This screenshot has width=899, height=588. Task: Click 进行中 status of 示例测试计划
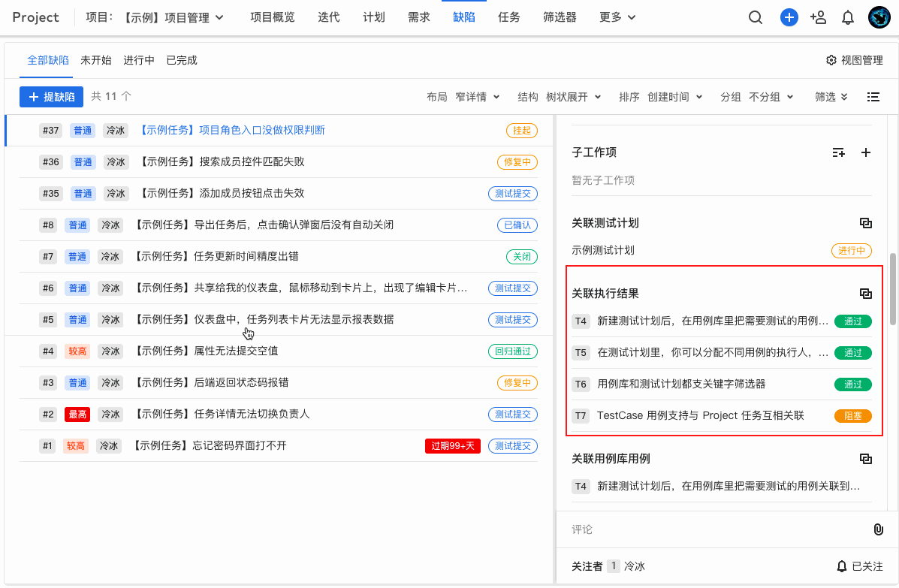(852, 251)
